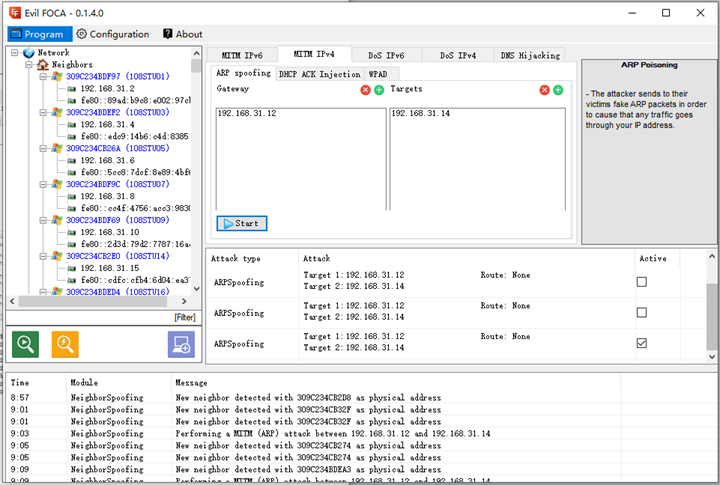Add target with green plus icon
Image resolution: width=720 pixels, height=485 pixels.
point(558,90)
